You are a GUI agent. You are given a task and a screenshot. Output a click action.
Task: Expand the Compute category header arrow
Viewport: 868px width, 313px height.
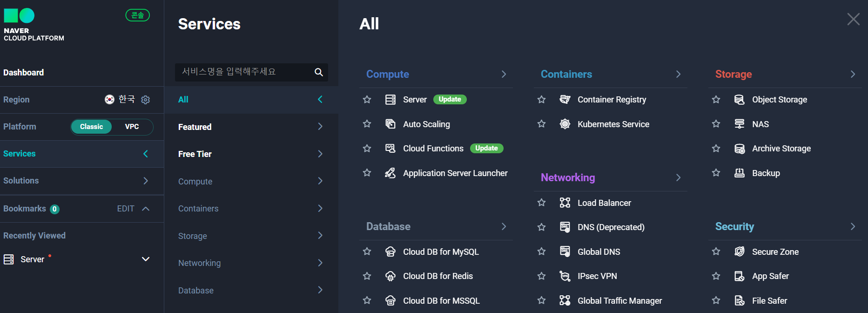pyautogui.click(x=504, y=74)
